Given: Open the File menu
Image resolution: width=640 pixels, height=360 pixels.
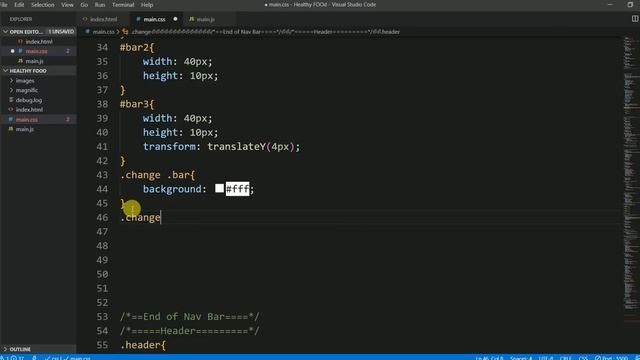Looking at the screenshot, I should point(4,5).
